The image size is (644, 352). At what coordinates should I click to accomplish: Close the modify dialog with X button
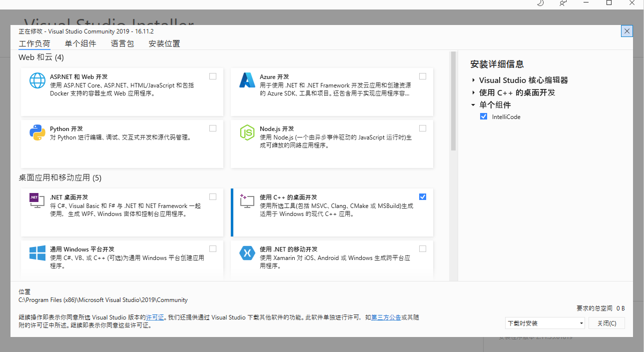coord(627,31)
